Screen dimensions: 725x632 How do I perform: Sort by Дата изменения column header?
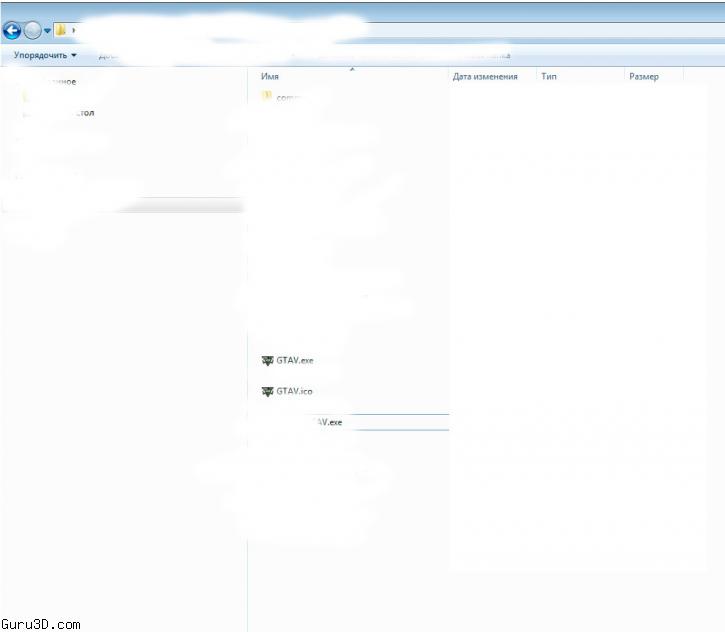click(485, 76)
